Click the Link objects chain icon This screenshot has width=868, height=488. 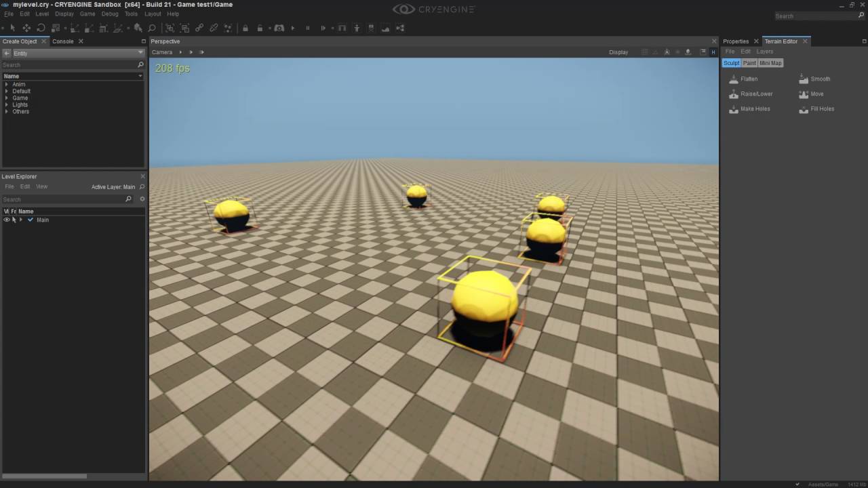click(199, 28)
